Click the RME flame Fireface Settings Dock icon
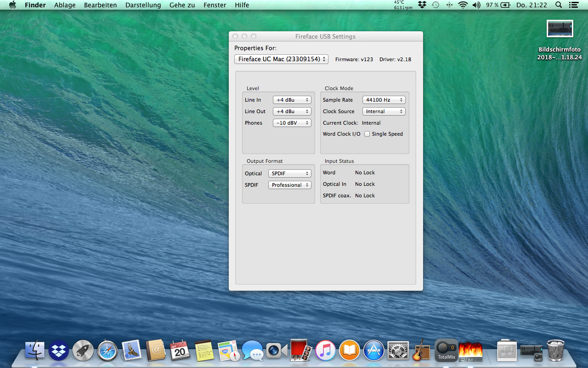 coord(470,351)
